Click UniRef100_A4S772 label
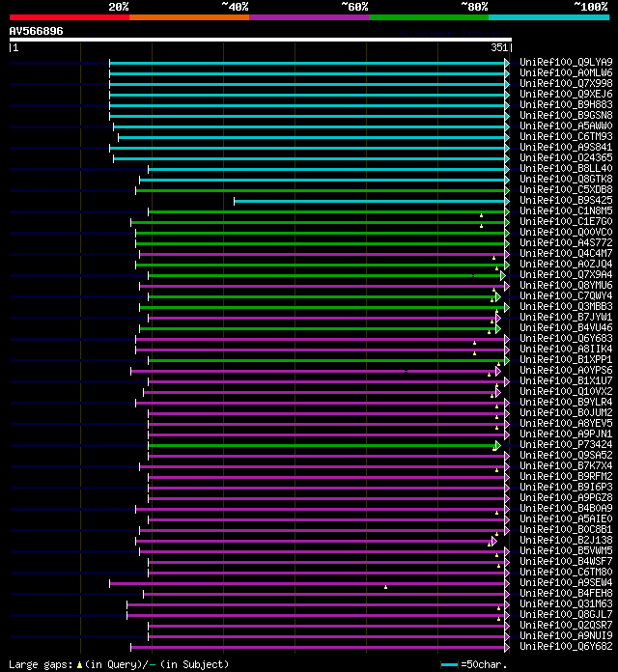Image resolution: width=618 pixels, height=672 pixels. click(x=566, y=242)
